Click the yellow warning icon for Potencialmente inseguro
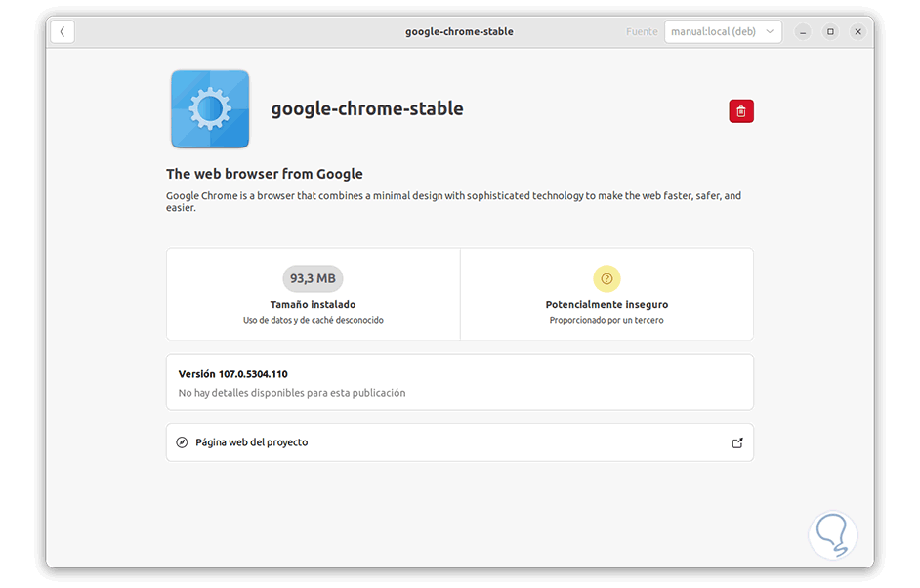The height and width of the screenshot is (588, 920). tap(606, 278)
